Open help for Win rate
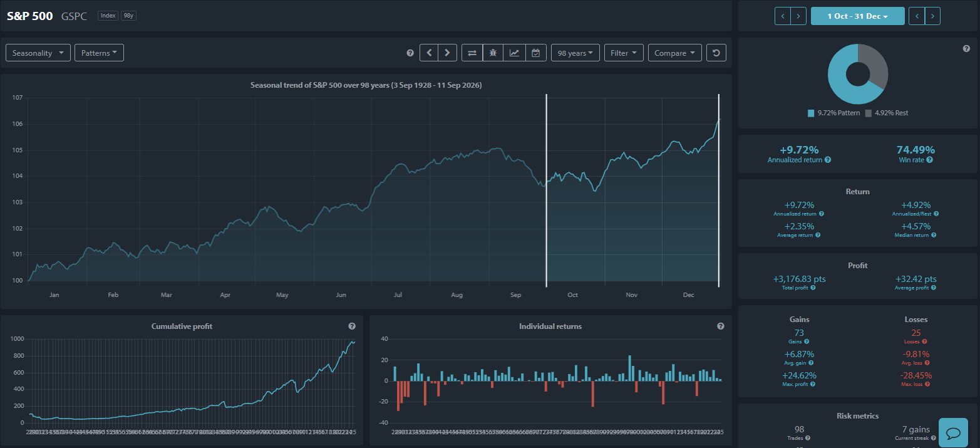The height and width of the screenshot is (448, 980). tap(929, 160)
